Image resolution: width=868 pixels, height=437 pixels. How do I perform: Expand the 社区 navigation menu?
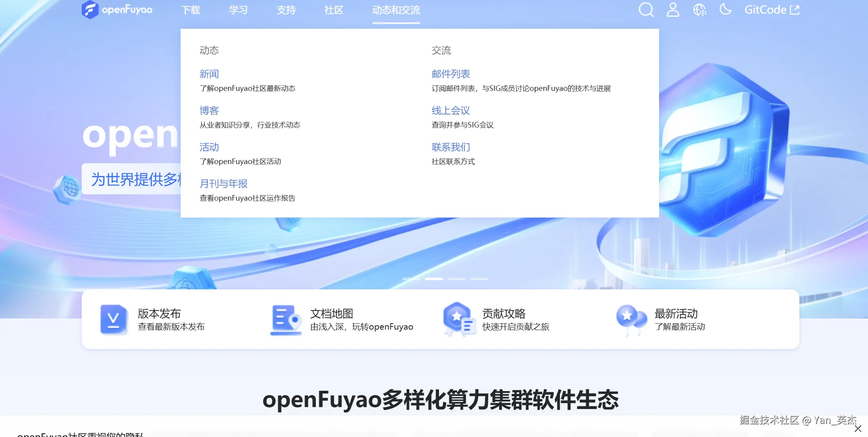pyautogui.click(x=334, y=10)
